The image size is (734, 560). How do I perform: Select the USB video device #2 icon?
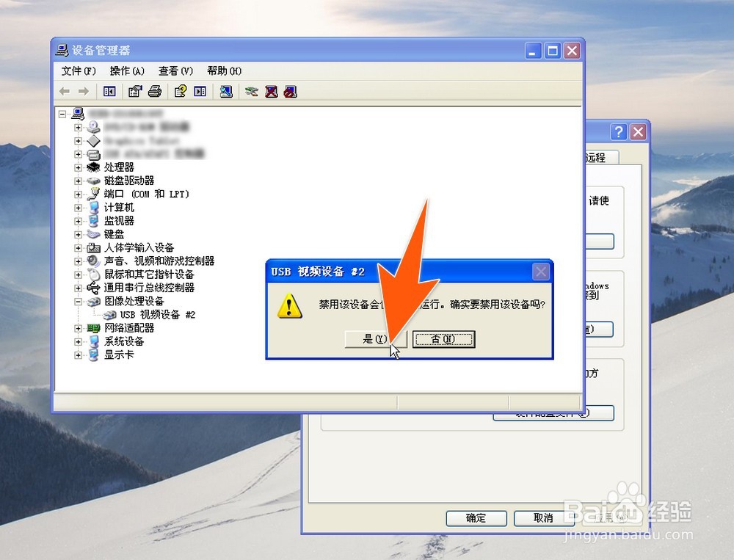point(110,315)
